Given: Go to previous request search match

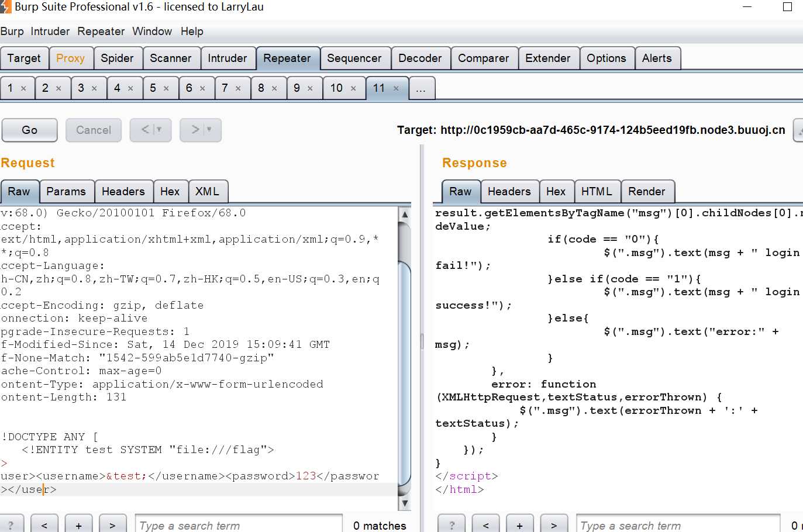Looking at the screenshot, I should [x=44, y=524].
